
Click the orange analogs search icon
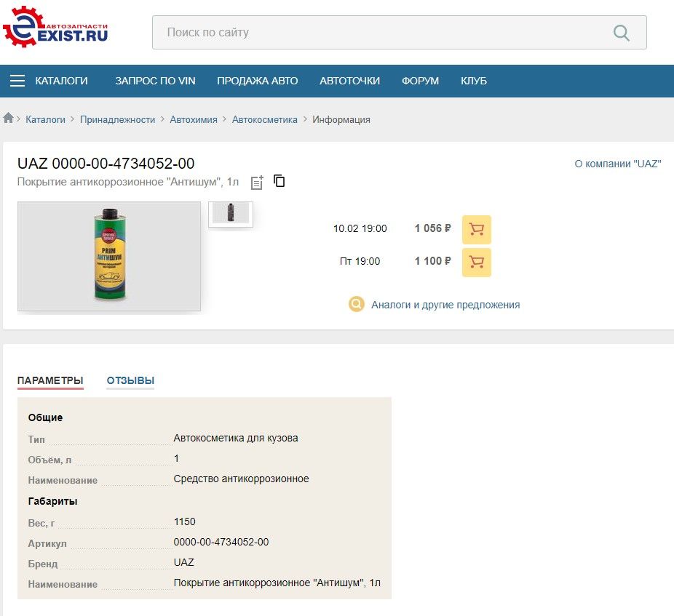click(356, 304)
